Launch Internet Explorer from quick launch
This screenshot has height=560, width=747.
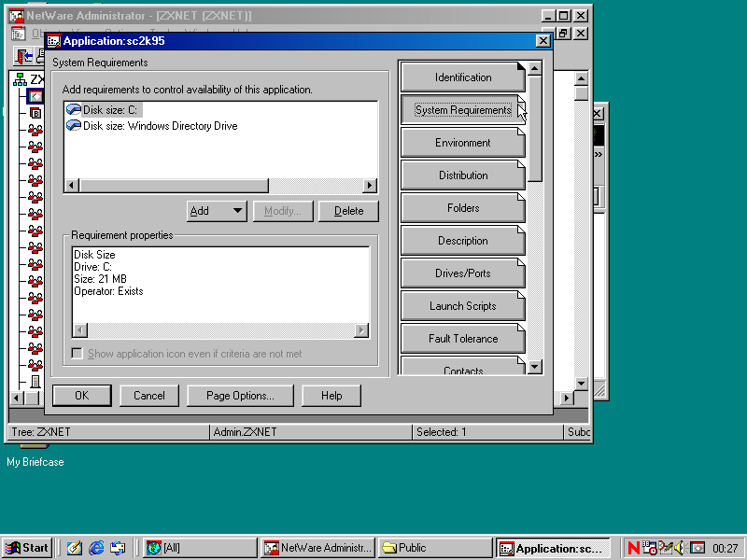coord(96,548)
